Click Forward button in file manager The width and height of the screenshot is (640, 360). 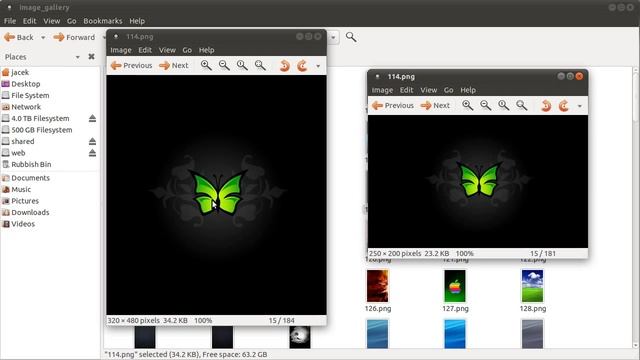tap(74, 37)
